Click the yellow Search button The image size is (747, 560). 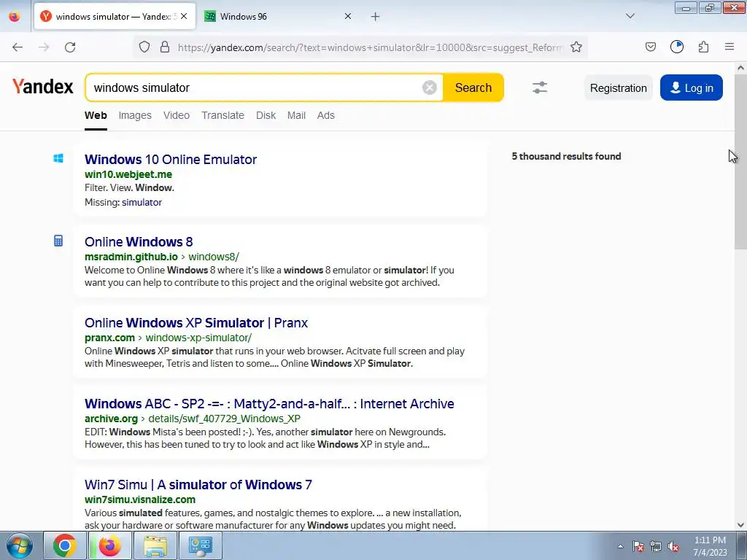(473, 87)
